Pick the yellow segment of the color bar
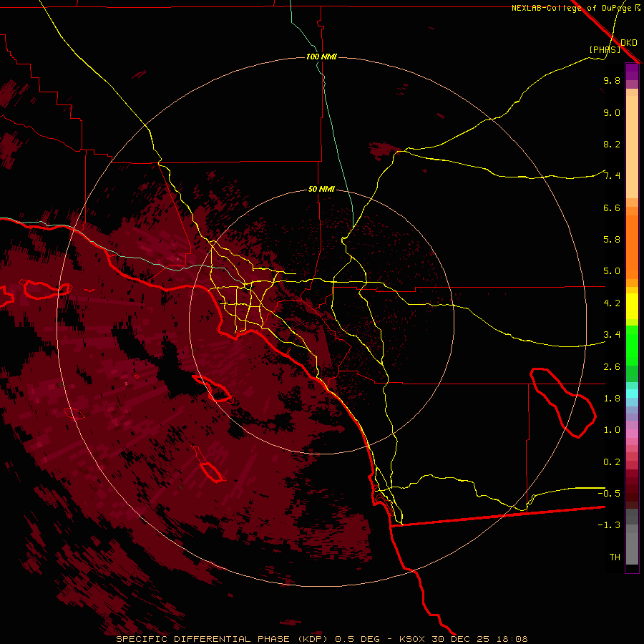644x644 pixels. pyautogui.click(x=632, y=308)
